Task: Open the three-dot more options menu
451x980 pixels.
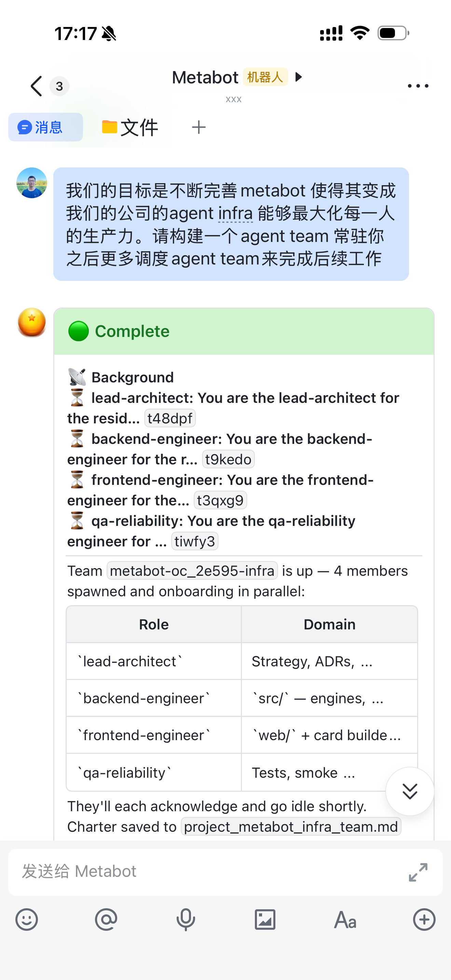Action: pos(418,86)
